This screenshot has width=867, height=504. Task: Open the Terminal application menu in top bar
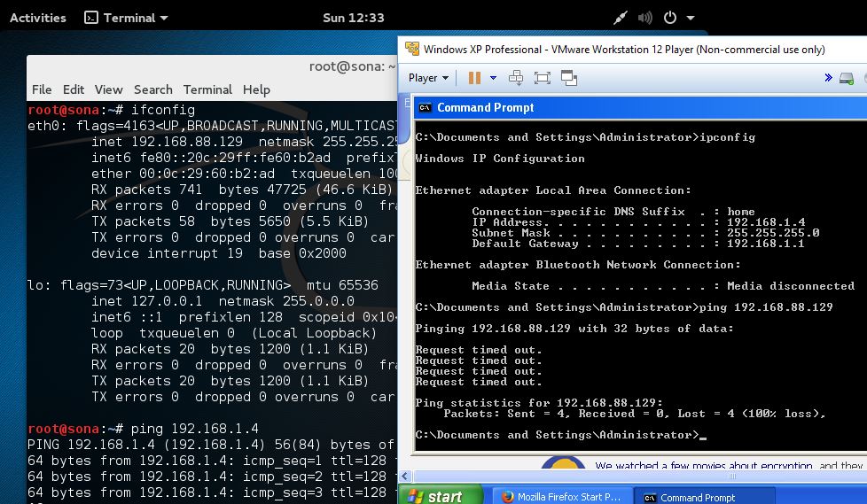pos(126,18)
